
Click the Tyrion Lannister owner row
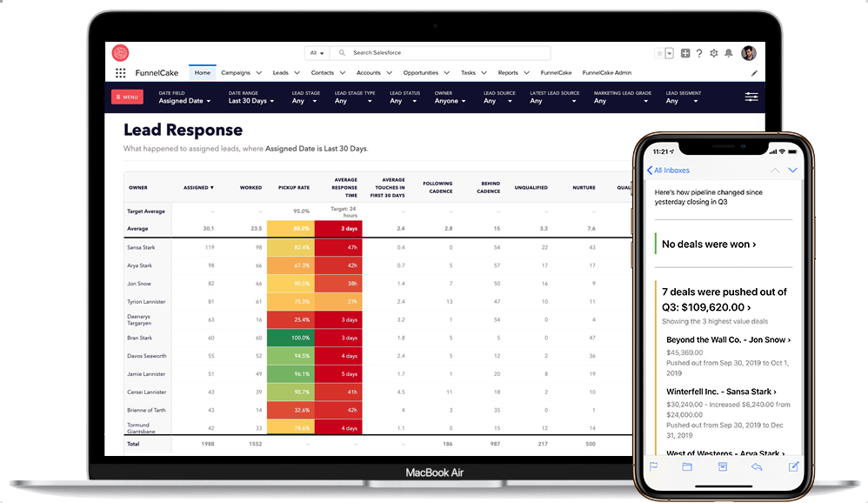[146, 302]
